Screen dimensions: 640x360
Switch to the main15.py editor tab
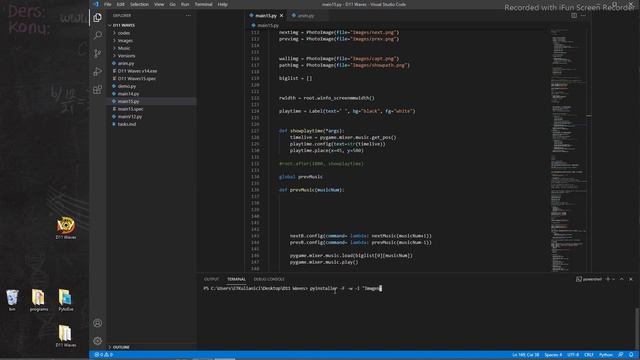coord(266,16)
